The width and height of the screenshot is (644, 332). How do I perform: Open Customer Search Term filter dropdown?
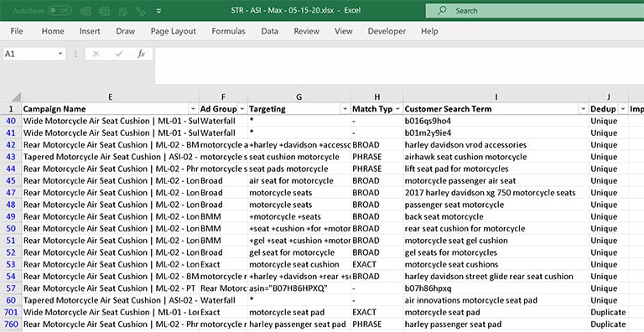[x=584, y=109]
